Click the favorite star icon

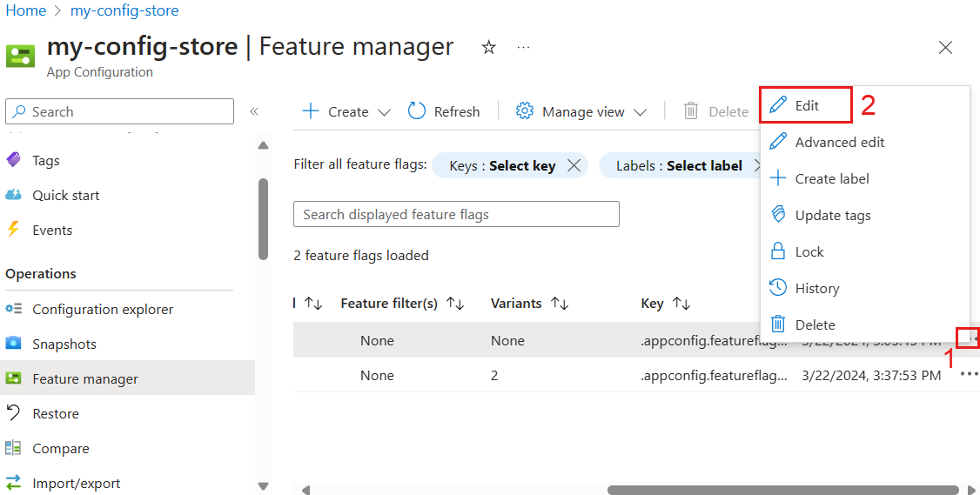click(x=489, y=48)
